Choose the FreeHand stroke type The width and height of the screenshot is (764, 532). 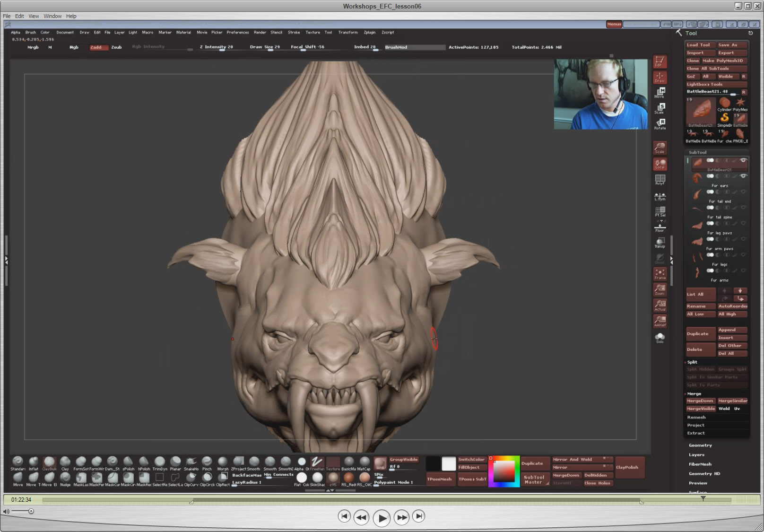pos(317,463)
